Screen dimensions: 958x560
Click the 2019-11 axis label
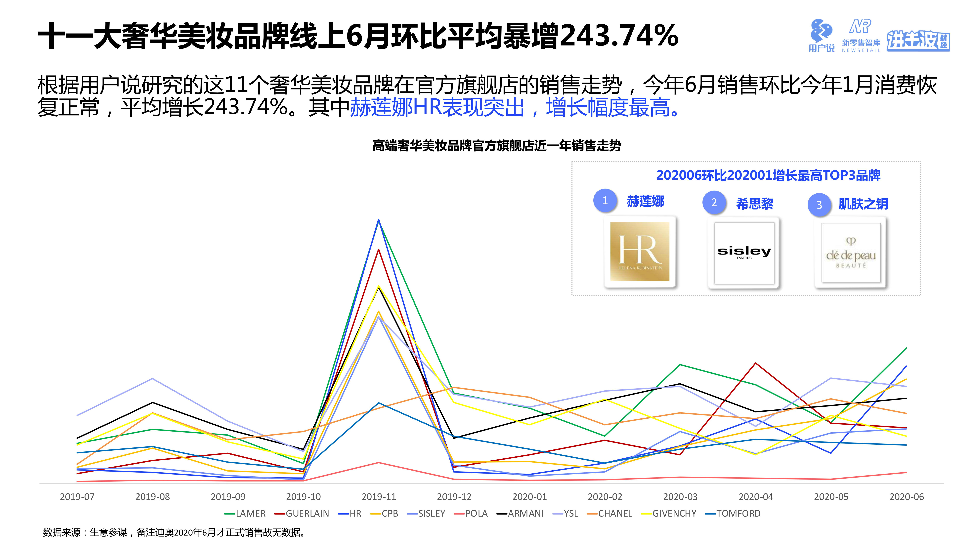point(379,497)
